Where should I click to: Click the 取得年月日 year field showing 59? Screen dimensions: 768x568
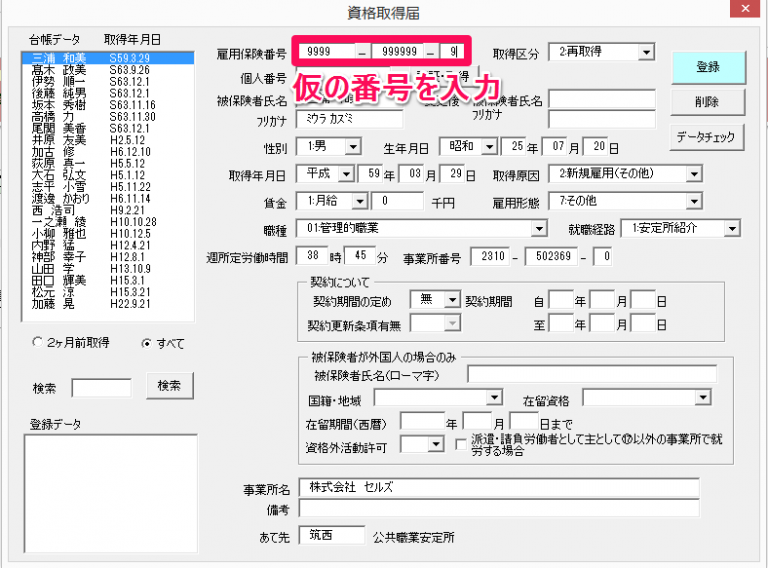(370, 174)
